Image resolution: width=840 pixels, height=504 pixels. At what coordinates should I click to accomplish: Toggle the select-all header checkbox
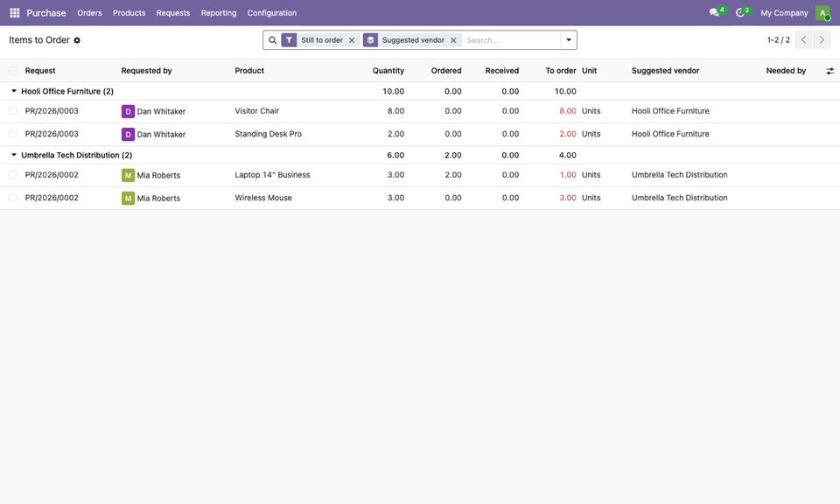coord(13,71)
